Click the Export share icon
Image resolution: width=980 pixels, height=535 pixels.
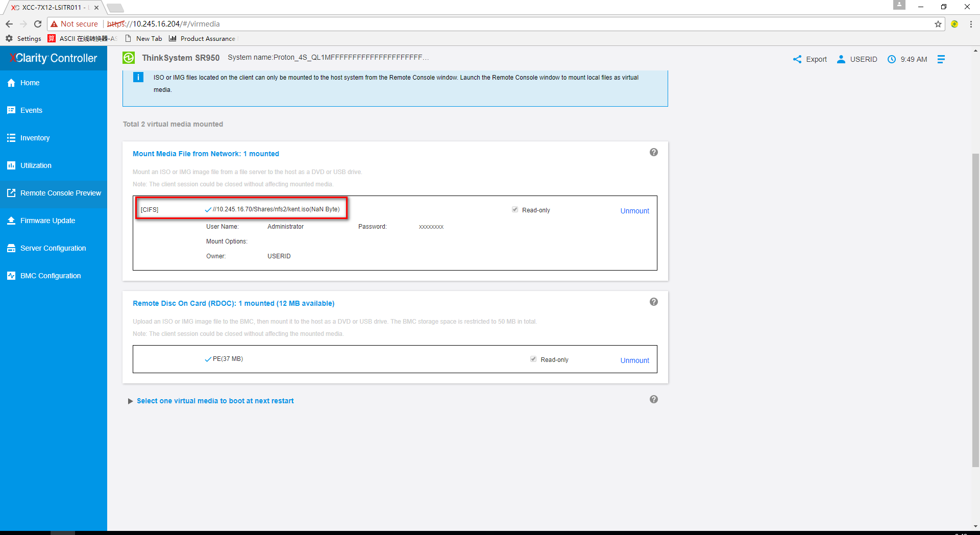797,59
